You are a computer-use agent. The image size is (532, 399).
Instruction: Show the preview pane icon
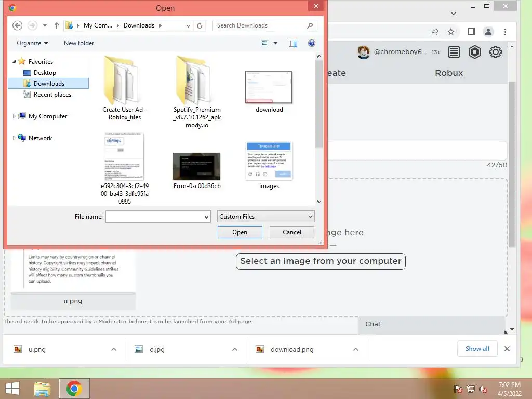293,43
